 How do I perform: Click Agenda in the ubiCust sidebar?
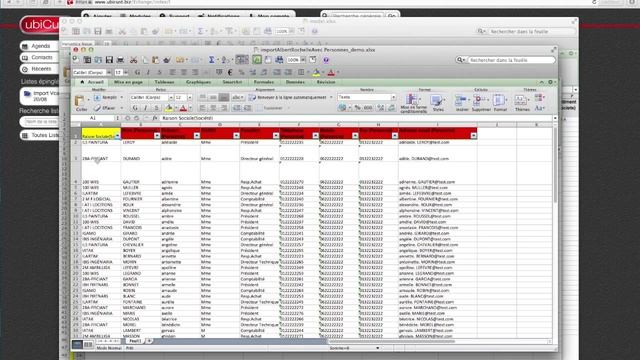40,46
